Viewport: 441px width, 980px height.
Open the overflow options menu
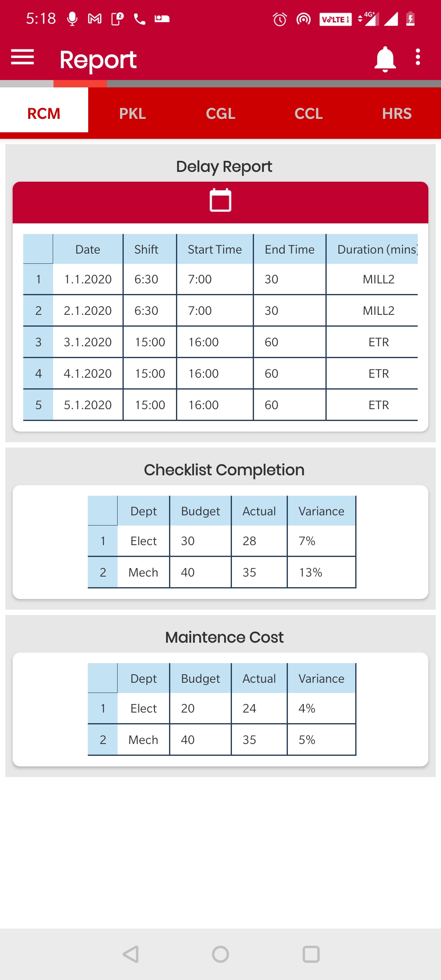(x=417, y=58)
